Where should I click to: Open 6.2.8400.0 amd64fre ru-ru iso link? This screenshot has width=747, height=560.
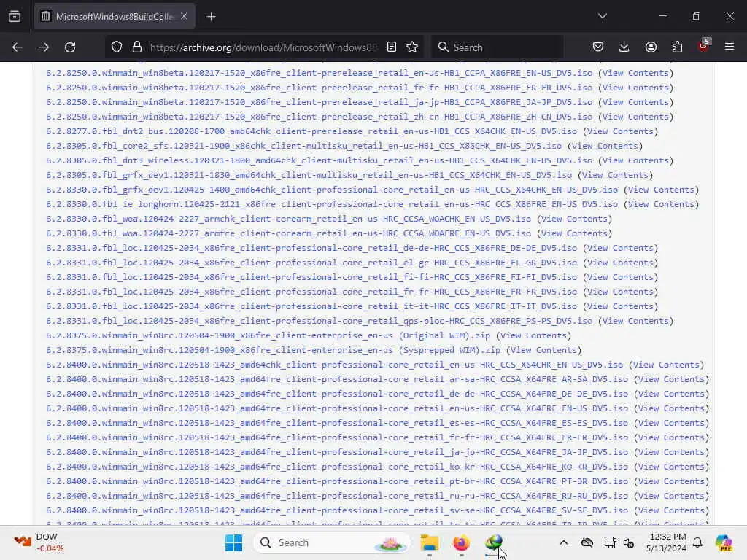tap(337, 496)
